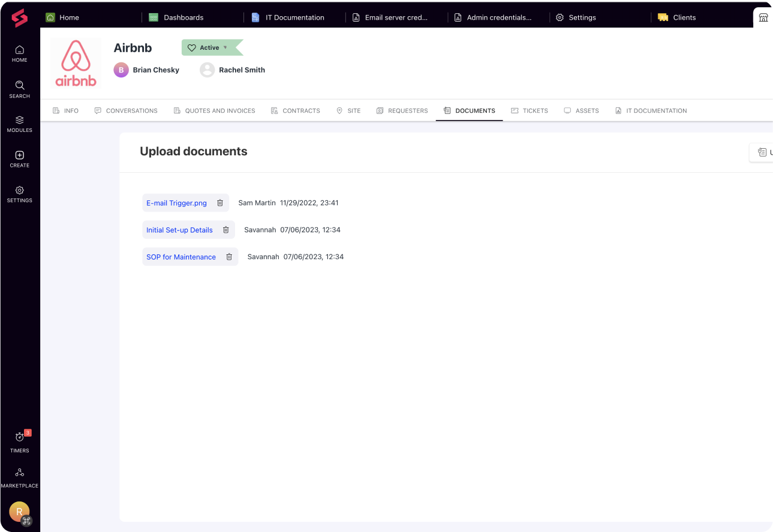Click the SuperOps logo icon

pyautogui.click(x=19, y=18)
